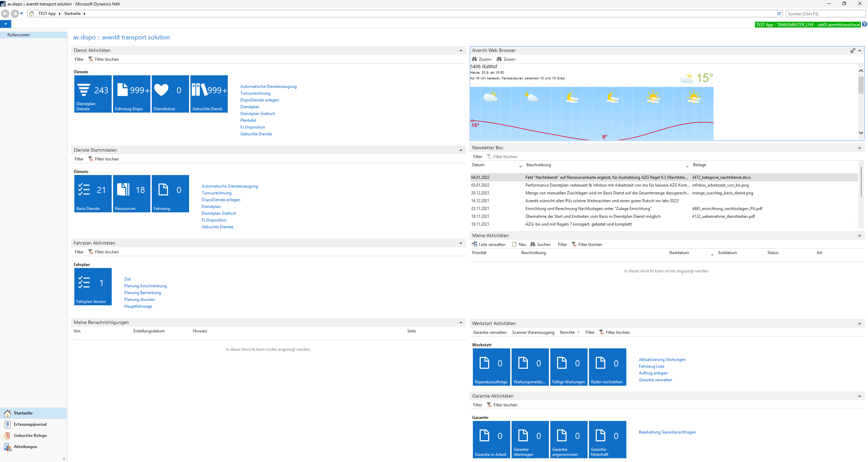
Task: Collapse the Newsletter Box section
Action: tap(860, 148)
